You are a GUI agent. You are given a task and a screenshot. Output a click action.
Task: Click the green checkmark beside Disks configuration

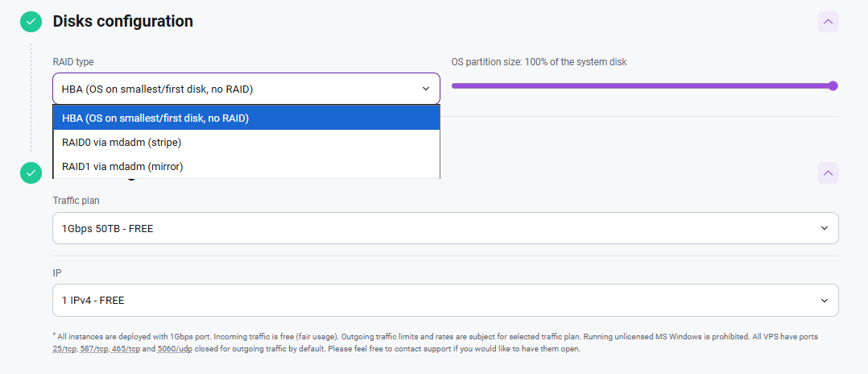(x=31, y=22)
